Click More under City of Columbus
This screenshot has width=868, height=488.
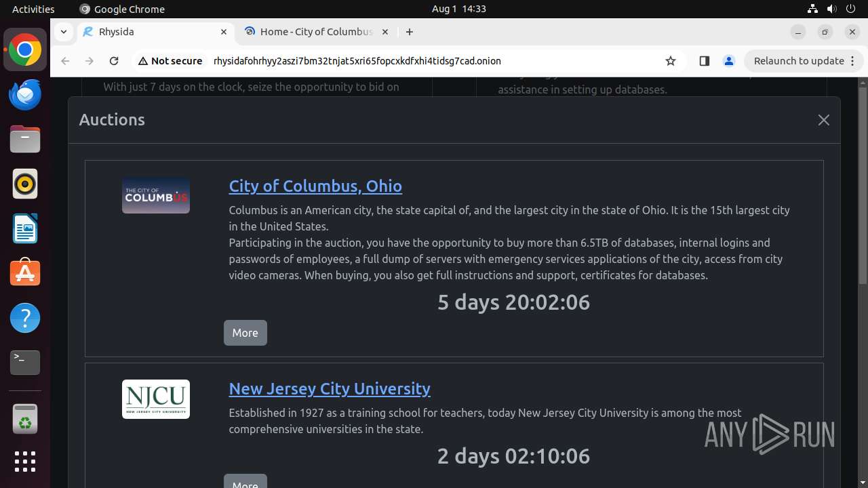(x=245, y=333)
